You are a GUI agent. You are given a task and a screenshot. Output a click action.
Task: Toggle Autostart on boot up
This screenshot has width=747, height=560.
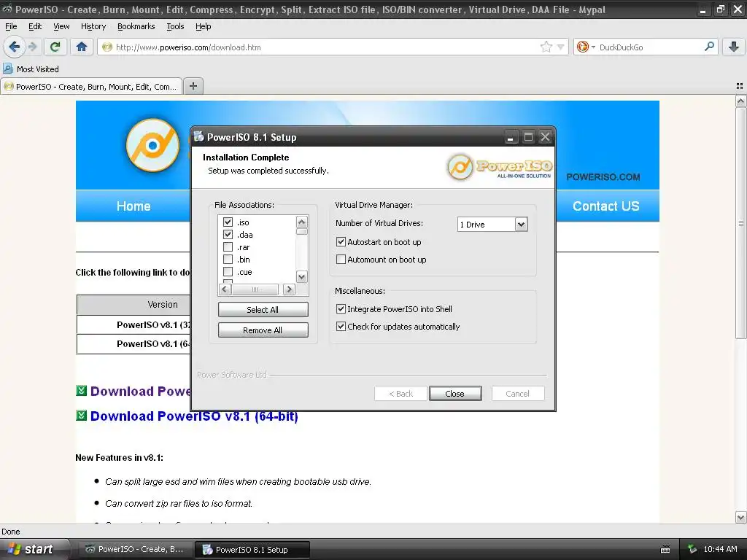341,242
